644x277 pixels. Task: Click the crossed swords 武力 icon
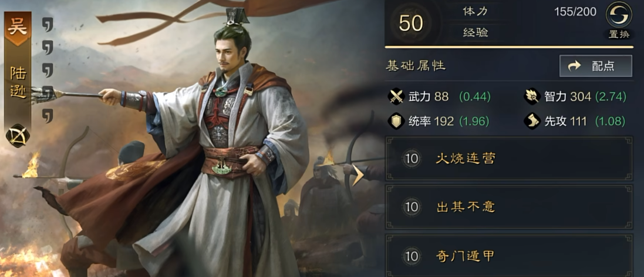pyautogui.click(x=396, y=97)
